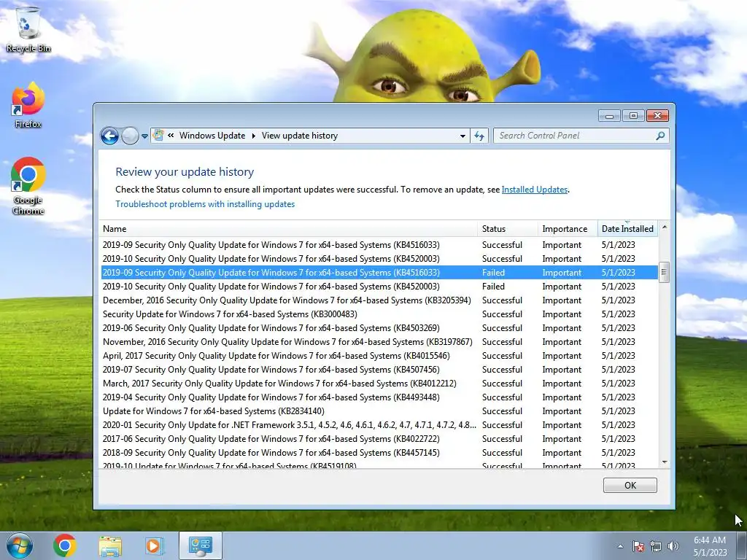Select 2019-04 update KB4493448 row
The image size is (747, 560).
point(379,397)
